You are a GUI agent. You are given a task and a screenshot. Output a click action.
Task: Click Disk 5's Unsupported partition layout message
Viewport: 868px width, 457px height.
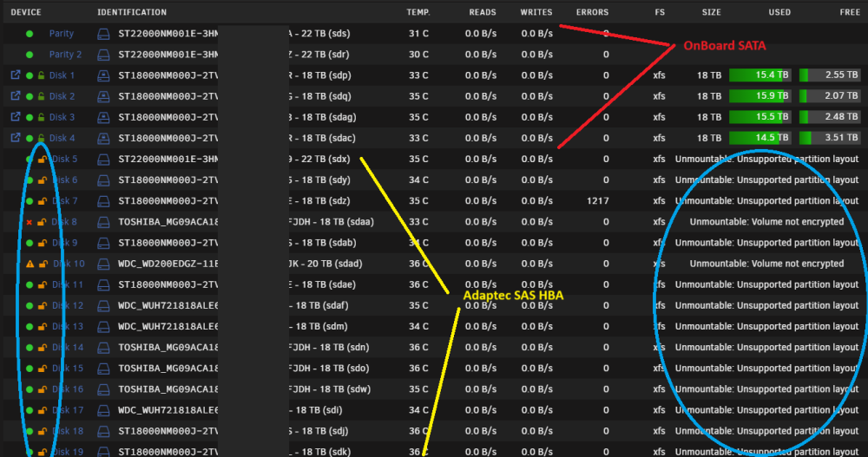pyautogui.click(x=766, y=159)
